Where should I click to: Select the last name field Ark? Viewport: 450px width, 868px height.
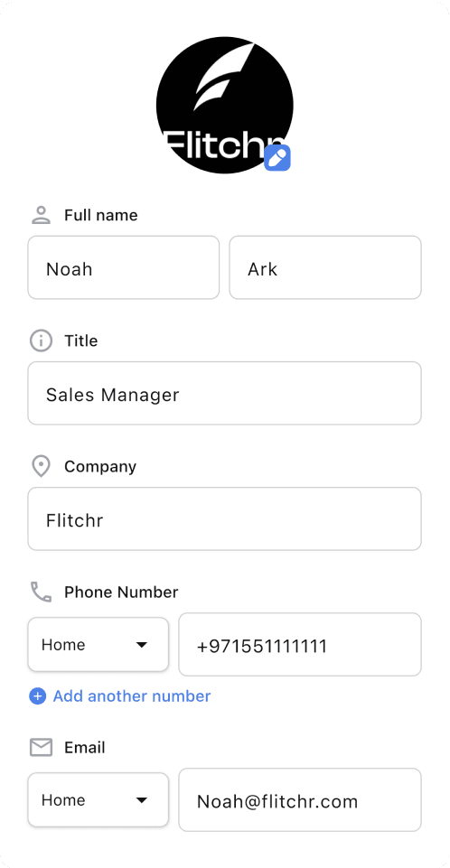click(325, 267)
